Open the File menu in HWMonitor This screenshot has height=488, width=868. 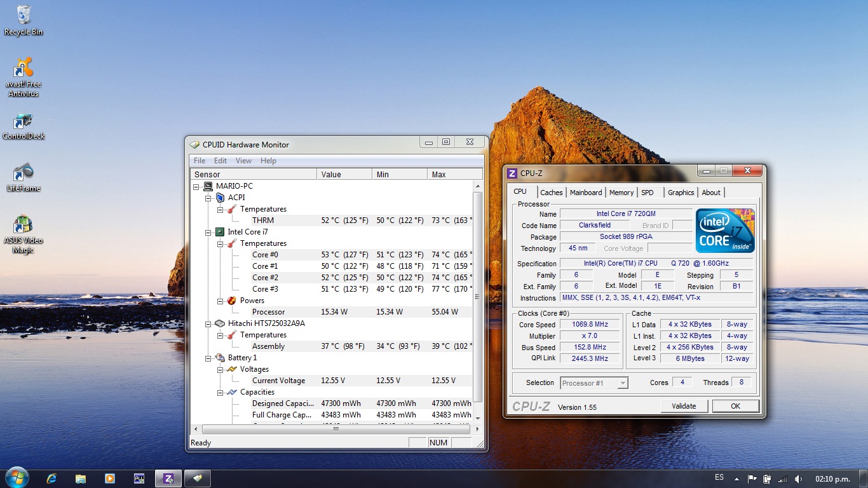[x=200, y=161]
